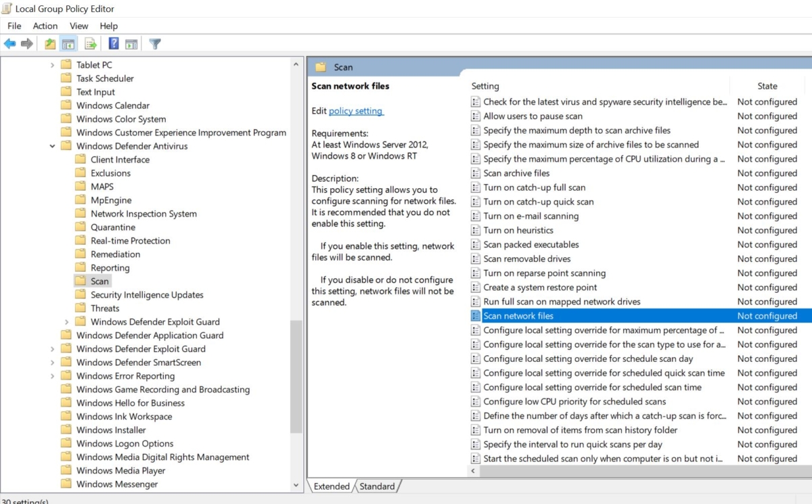The width and height of the screenshot is (812, 504).
Task: Toggle the Show/Hide Console Tree icon
Action: click(x=68, y=43)
